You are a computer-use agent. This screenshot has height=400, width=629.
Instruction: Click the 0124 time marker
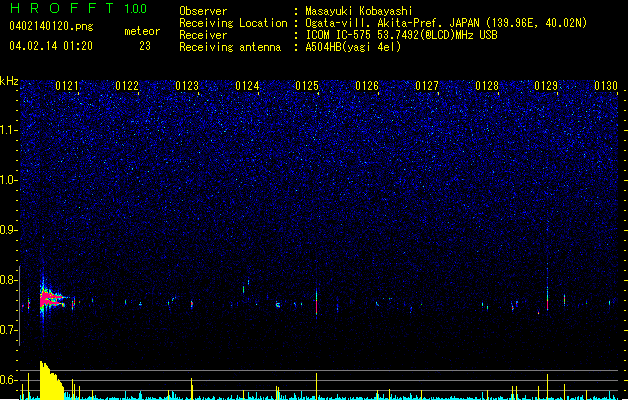(x=247, y=86)
